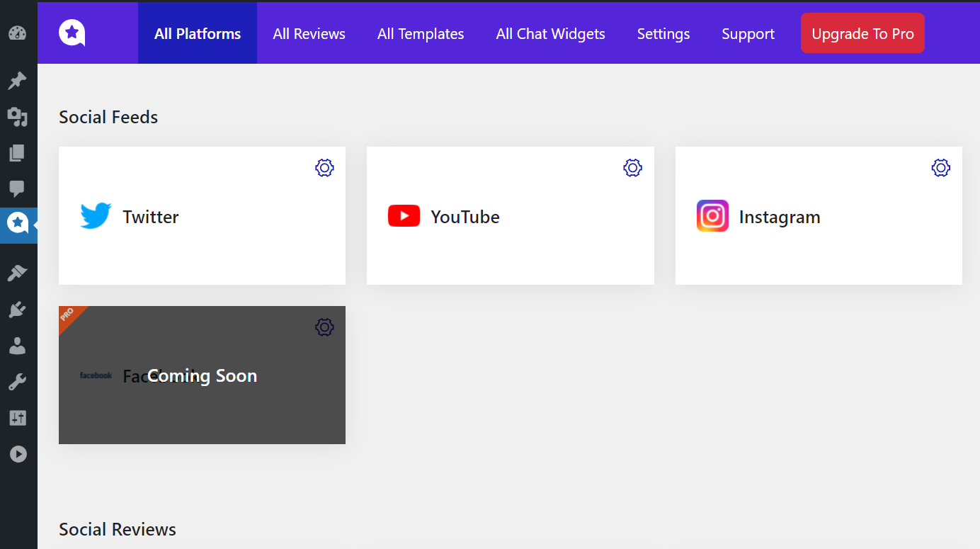Click the Twitter bird logo
The image size is (980, 549).
[x=96, y=216]
